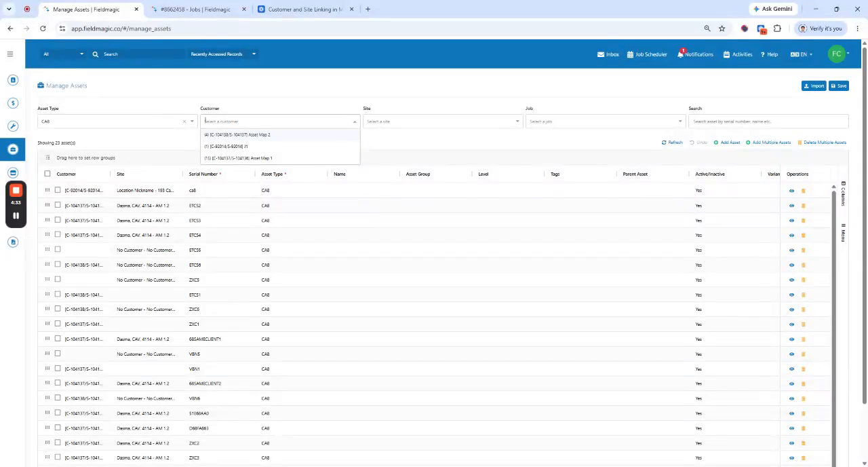Click the FC user avatar

coord(837,54)
